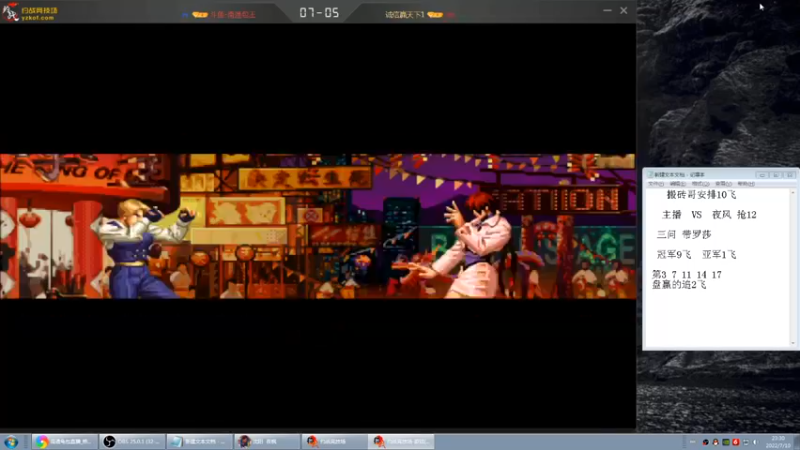Screen dimensions: 800x450
Task: Click the left player name in the header
Action: coord(233,15)
